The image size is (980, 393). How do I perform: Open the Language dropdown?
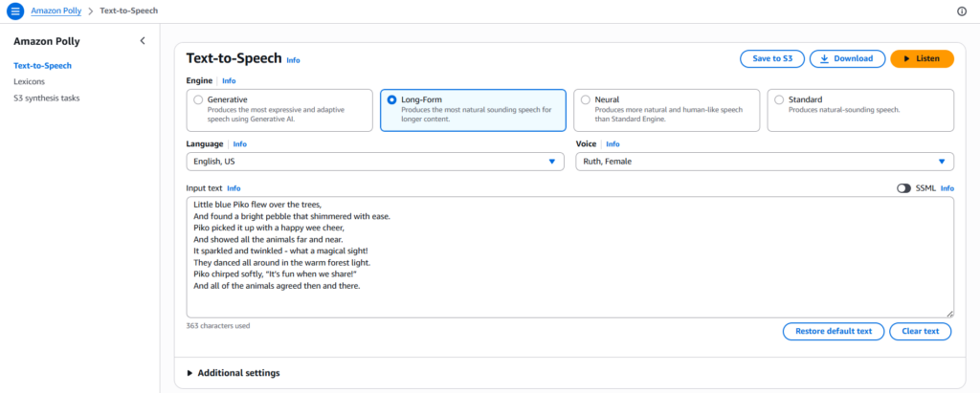pos(374,162)
